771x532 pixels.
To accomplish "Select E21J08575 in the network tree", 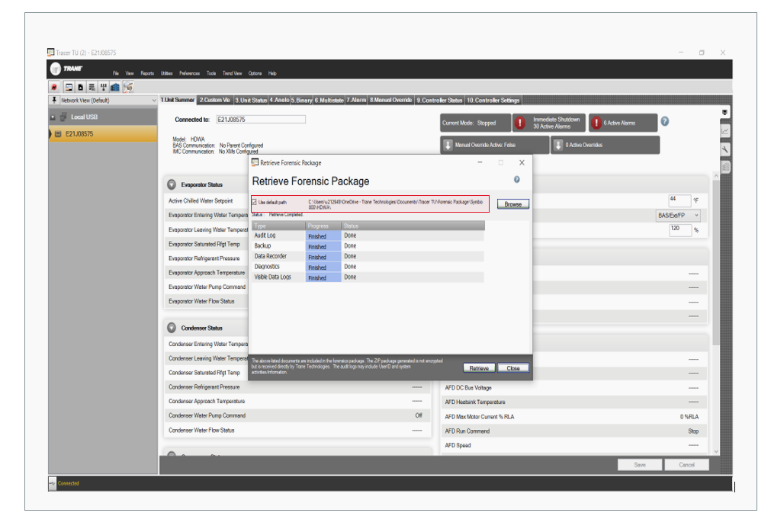I will pyautogui.click(x=103, y=134).
